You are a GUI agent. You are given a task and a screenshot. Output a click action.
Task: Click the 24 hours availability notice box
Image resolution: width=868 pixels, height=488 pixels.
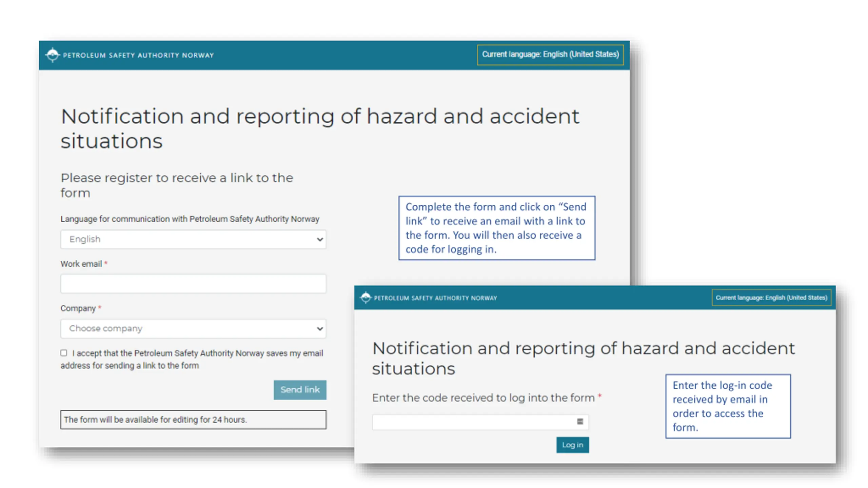(193, 420)
